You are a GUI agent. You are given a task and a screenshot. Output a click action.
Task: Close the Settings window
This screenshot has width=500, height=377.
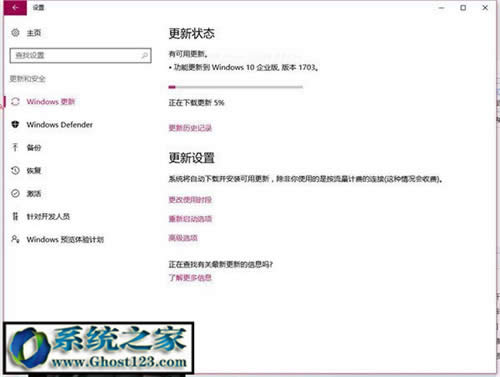(x=485, y=8)
